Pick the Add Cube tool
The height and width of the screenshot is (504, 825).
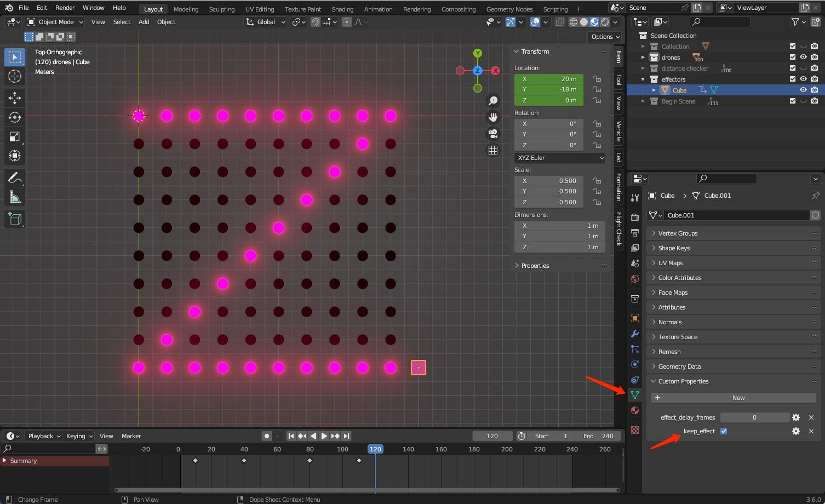(x=15, y=220)
